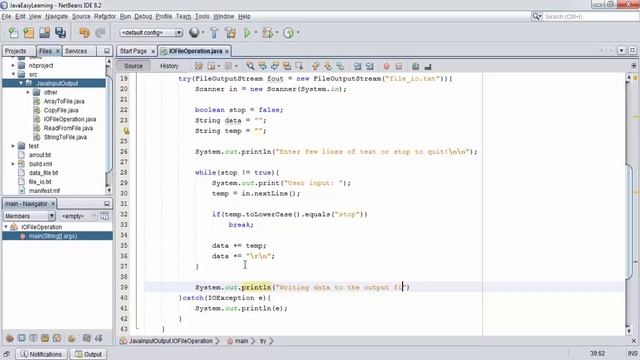
Task: Click the JavaInputOutput.IOFileOperation breadcrumb
Action: click(167, 341)
